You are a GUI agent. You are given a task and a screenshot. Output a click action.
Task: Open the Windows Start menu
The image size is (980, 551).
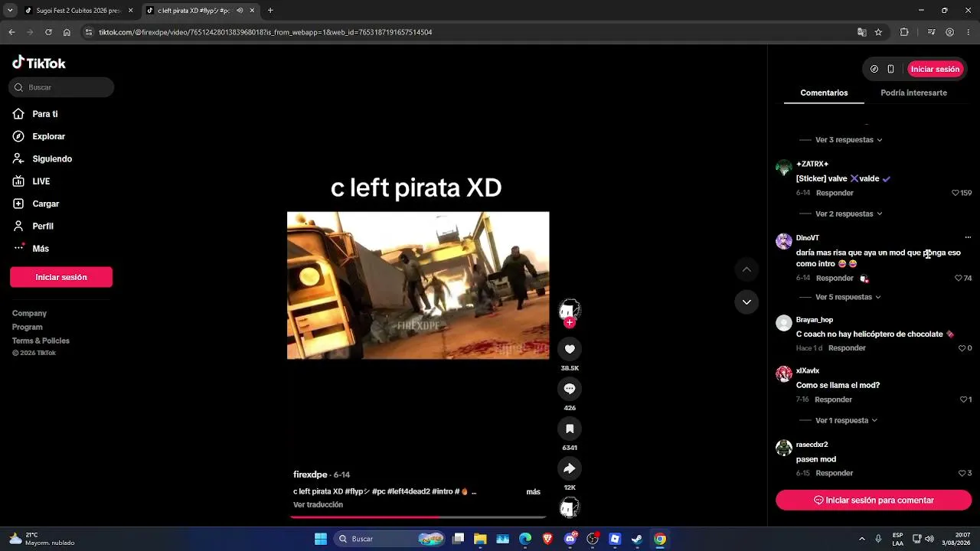point(321,539)
